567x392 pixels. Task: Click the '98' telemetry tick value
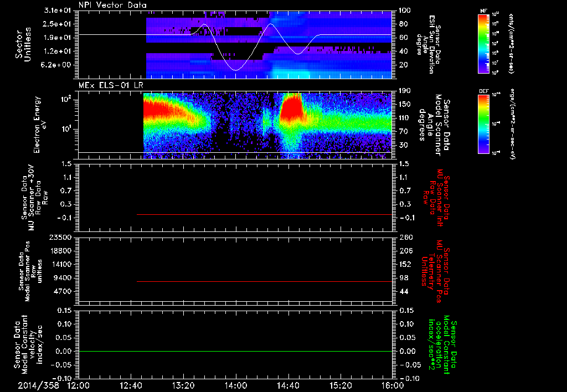pyautogui.click(x=404, y=278)
